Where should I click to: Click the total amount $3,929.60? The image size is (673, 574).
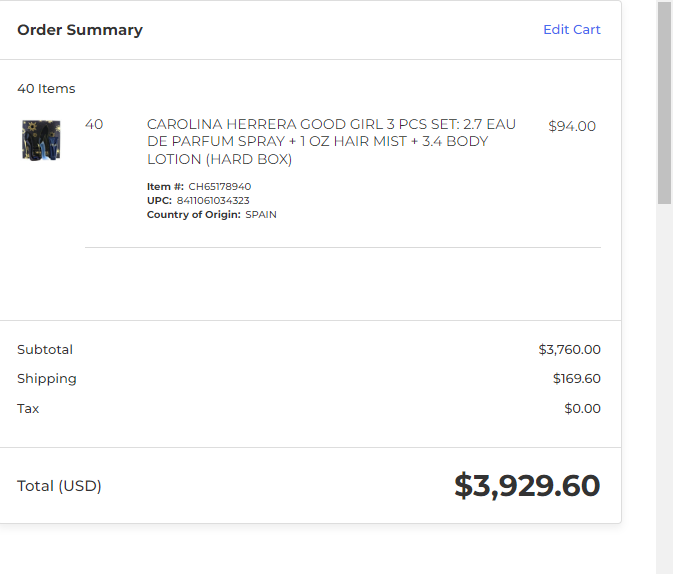(527, 486)
